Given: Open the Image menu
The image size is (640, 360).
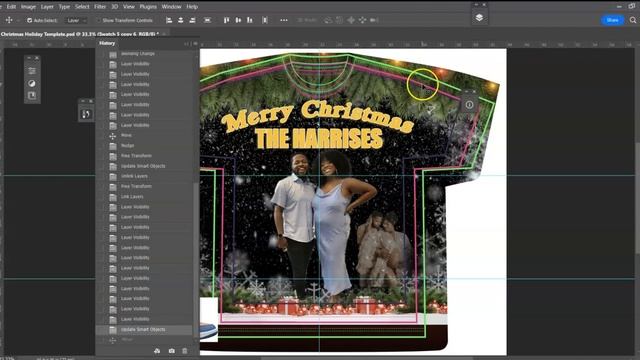Looking at the screenshot, I should [28, 7].
